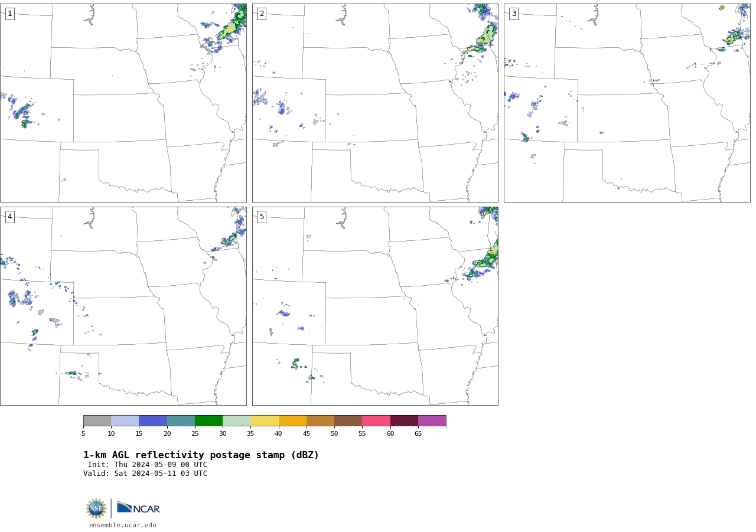Click the gray 5-10 dBZ color swatch
Image resolution: width=756 pixels, height=532 pixels.
(97, 420)
